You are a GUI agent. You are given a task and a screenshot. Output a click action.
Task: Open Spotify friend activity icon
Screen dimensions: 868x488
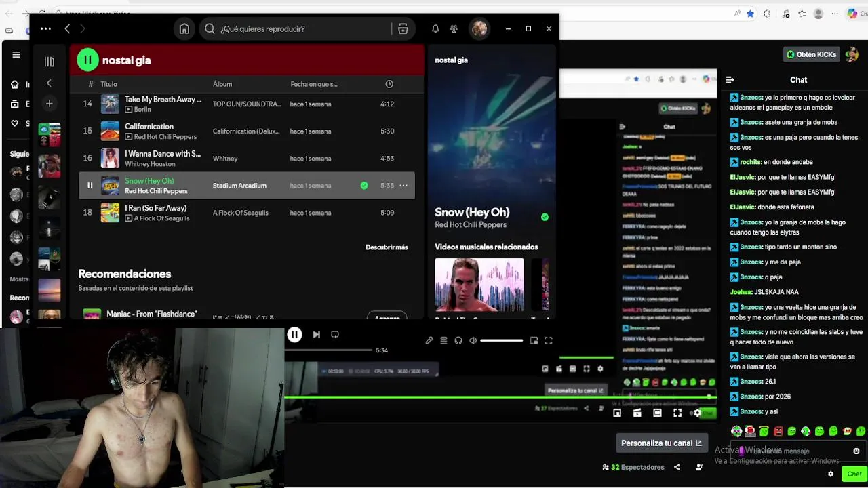click(x=454, y=28)
